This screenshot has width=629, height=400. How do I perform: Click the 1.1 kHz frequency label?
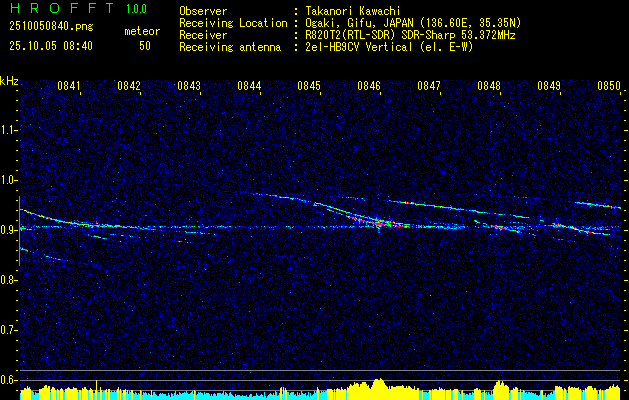point(9,130)
